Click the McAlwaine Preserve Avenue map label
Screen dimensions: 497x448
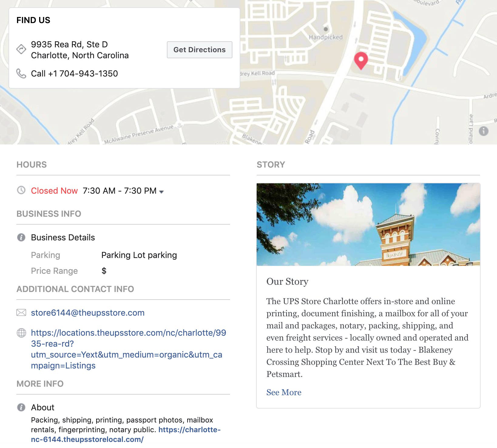click(139, 134)
